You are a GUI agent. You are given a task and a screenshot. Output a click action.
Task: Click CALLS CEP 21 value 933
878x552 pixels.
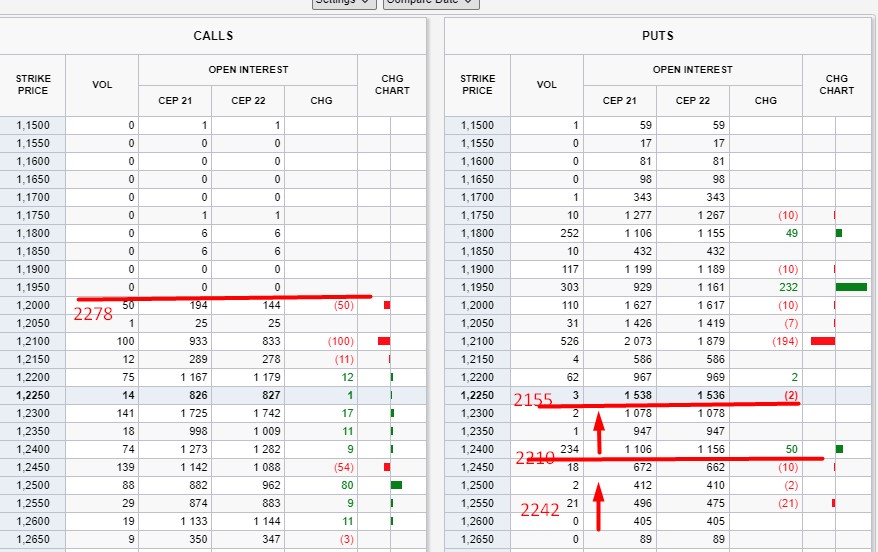[x=198, y=341]
